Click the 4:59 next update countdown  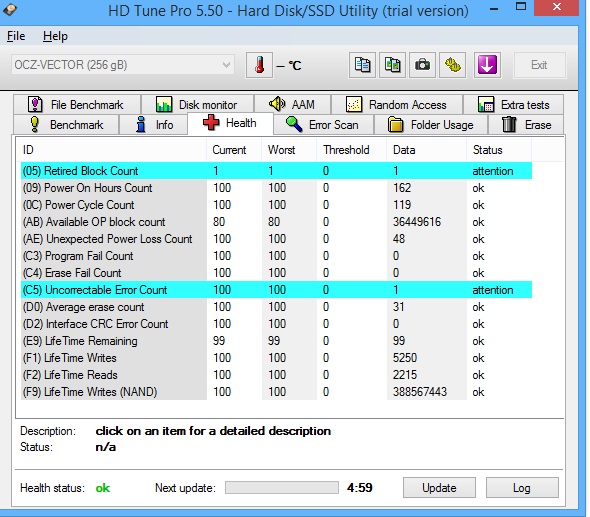pyautogui.click(x=360, y=488)
